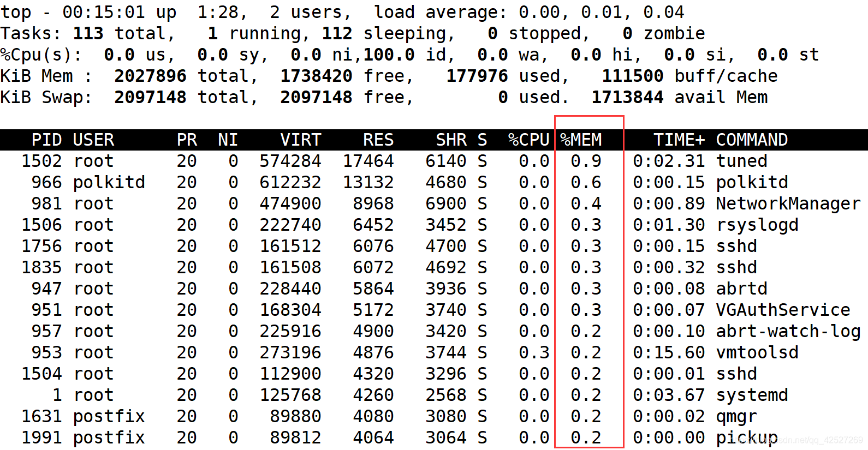Viewport: 868px width, 450px height.
Task: Click the NI column header
Action: pyautogui.click(x=228, y=140)
